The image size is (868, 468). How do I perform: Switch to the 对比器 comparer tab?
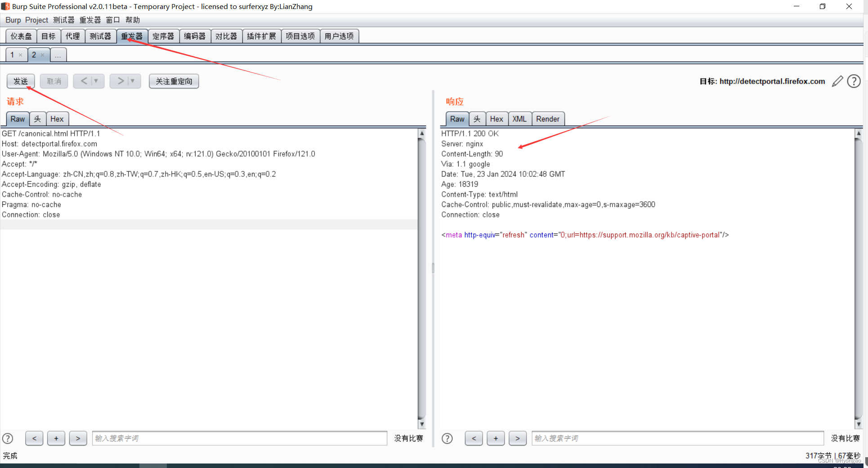pyautogui.click(x=226, y=36)
